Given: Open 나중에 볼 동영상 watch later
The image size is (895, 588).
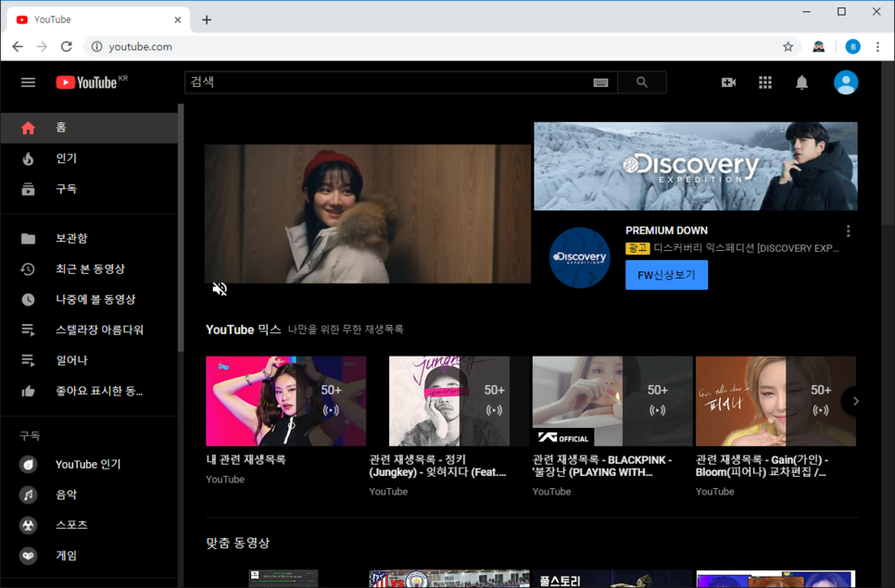Looking at the screenshot, I should (x=89, y=299).
